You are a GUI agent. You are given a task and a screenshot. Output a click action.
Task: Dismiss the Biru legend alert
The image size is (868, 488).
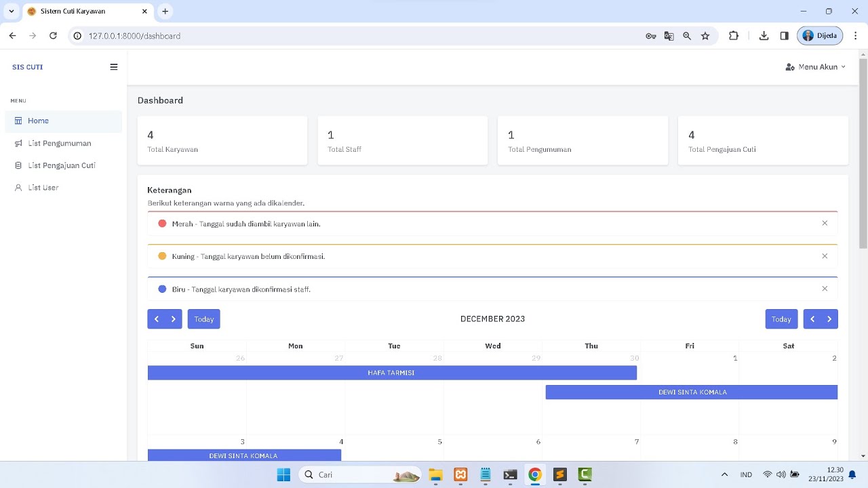(825, 288)
